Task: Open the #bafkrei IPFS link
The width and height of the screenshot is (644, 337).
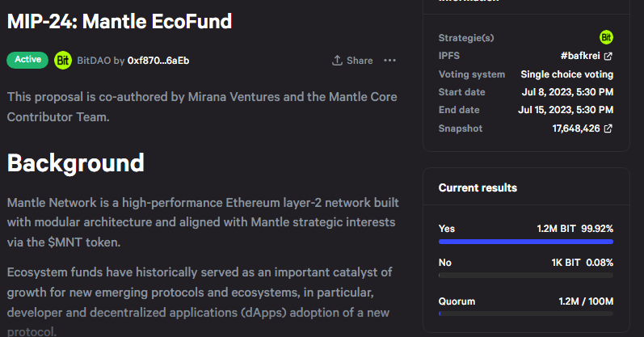Action: point(580,56)
